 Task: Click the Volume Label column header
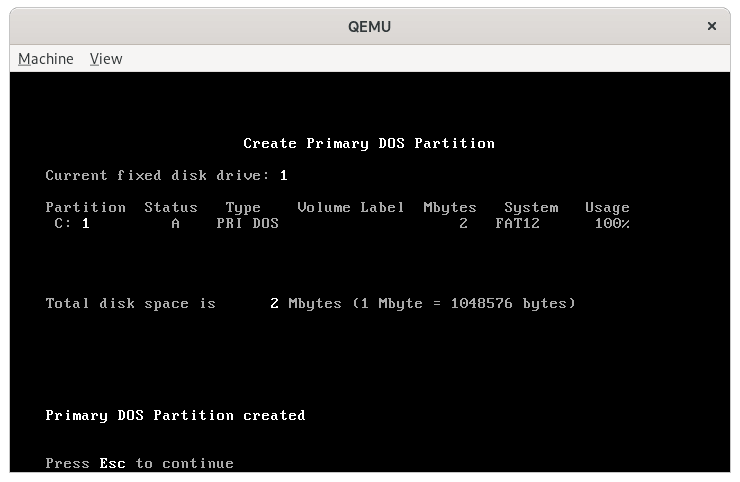tap(350, 208)
